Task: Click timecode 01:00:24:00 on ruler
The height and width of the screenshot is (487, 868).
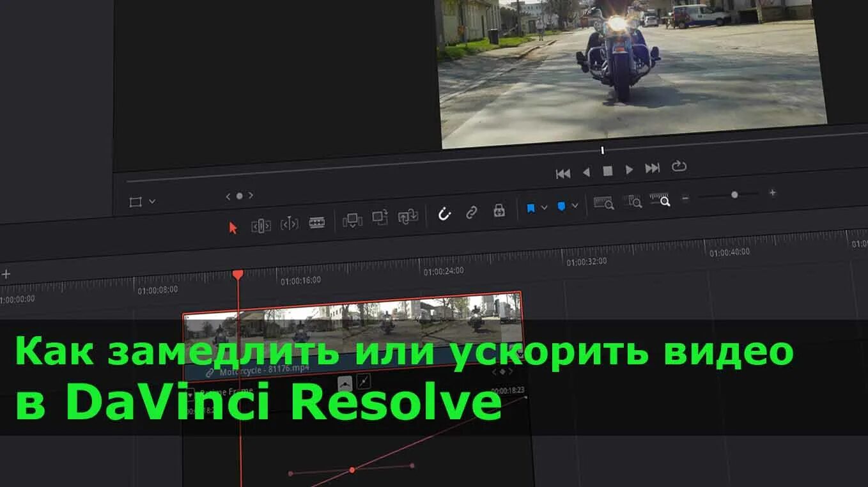Action: coord(444,271)
